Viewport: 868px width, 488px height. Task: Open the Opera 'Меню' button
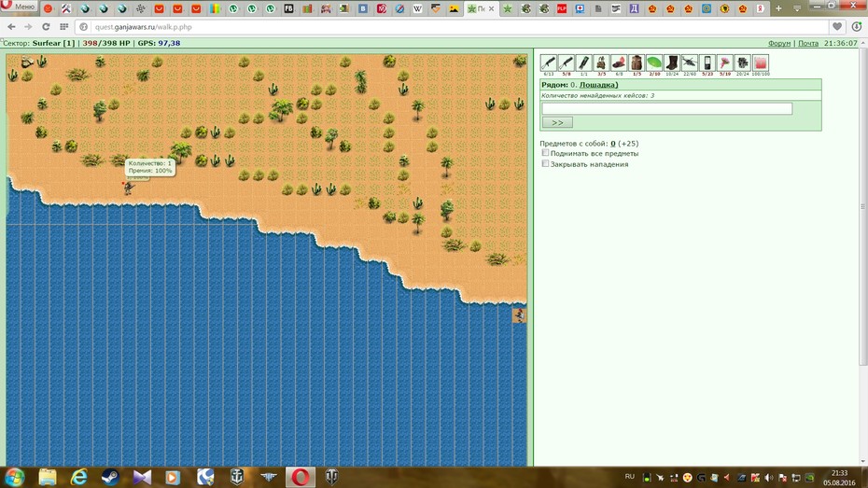pos(19,7)
